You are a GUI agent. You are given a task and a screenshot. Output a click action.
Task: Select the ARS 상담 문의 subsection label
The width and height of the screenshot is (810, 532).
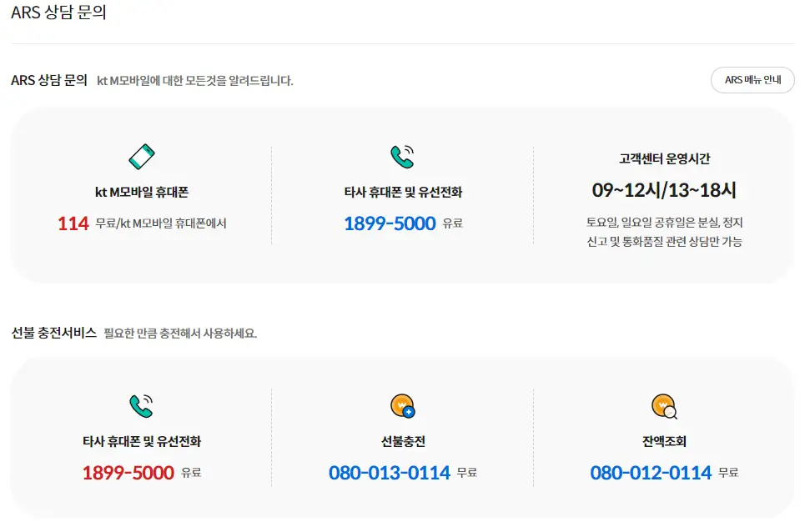pos(47,80)
